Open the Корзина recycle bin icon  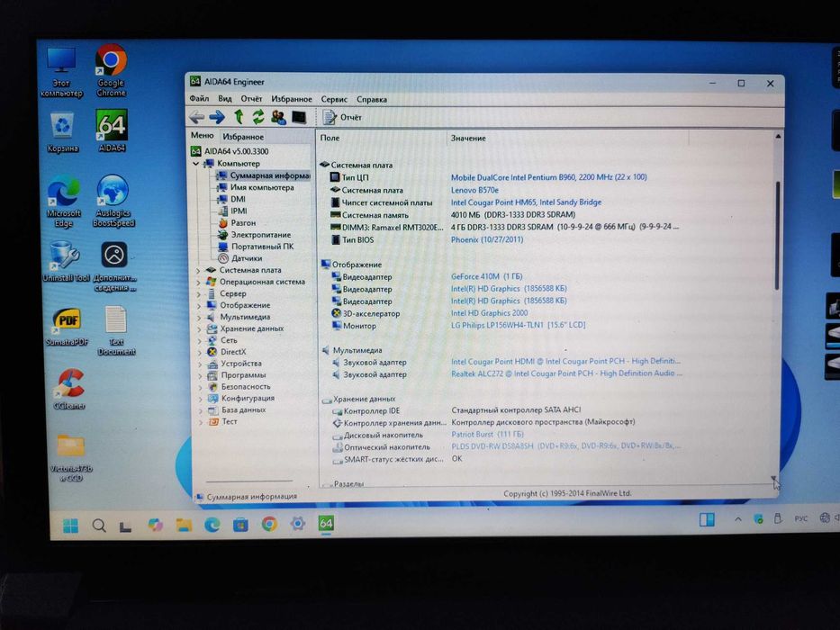pyautogui.click(x=63, y=132)
